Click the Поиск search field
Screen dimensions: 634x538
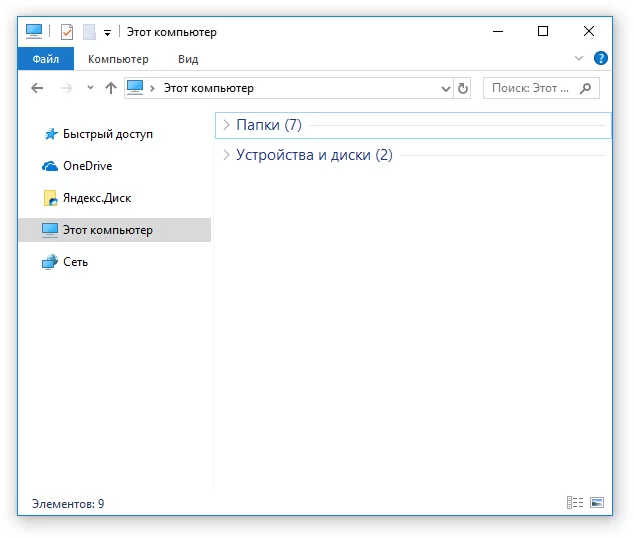click(541, 88)
